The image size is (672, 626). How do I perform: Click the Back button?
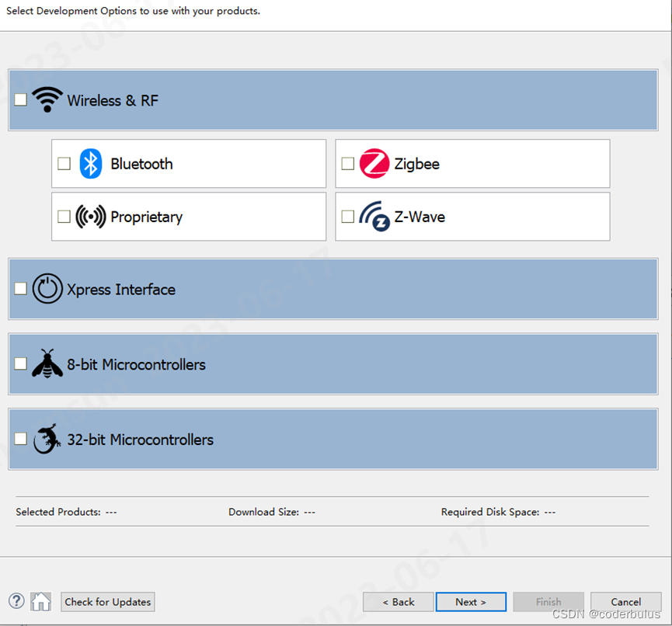(x=398, y=601)
